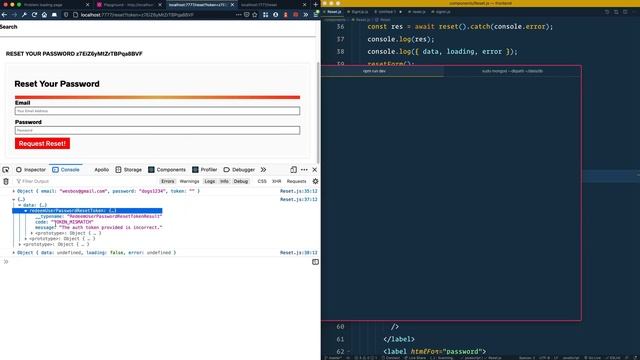This screenshot has width=640, height=360.
Task: Go back with the browser back arrow
Action: pyautogui.click(x=4, y=15)
